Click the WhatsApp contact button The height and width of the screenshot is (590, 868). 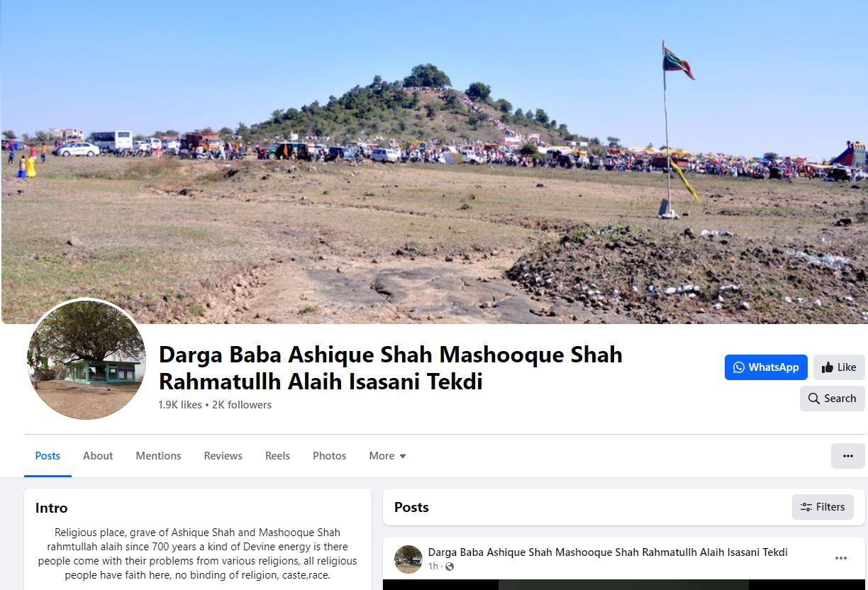(766, 367)
